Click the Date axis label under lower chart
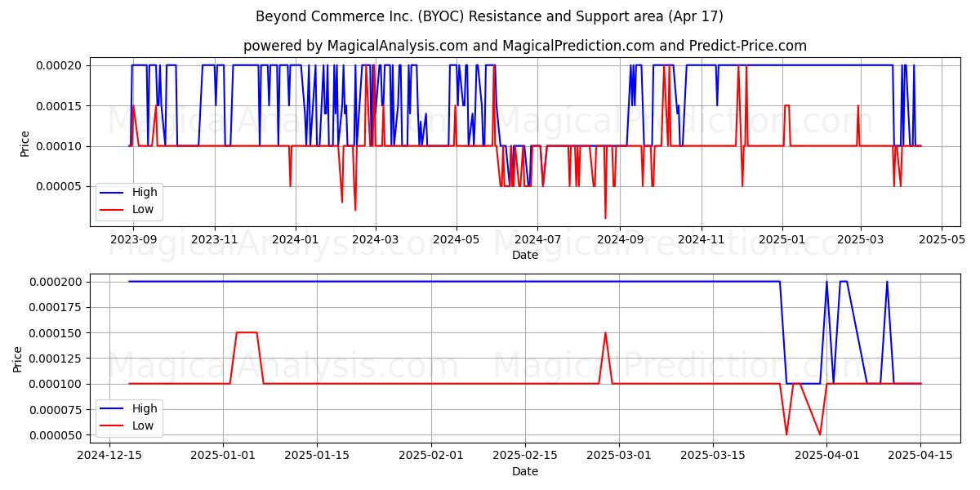This screenshot has height=490, width=980. pyautogui.click(x=525, y=471)
